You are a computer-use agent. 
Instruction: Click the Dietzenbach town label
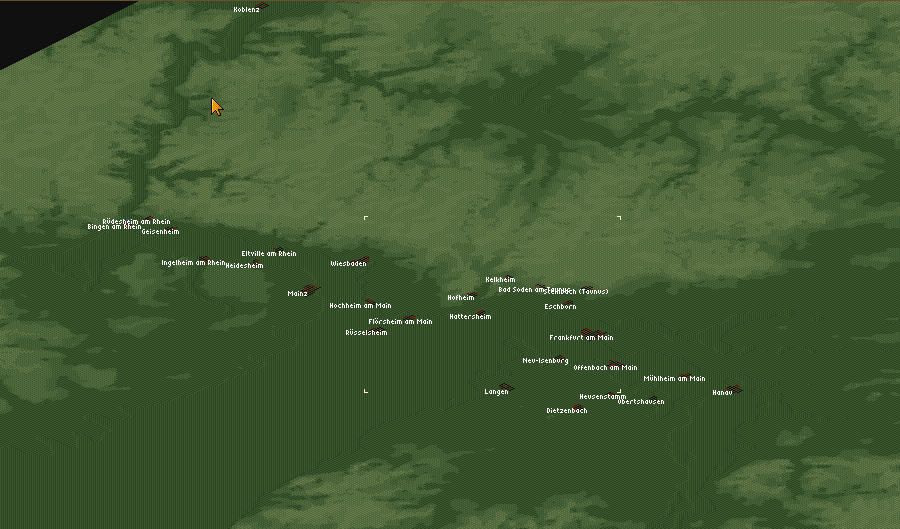pos(566,411)
